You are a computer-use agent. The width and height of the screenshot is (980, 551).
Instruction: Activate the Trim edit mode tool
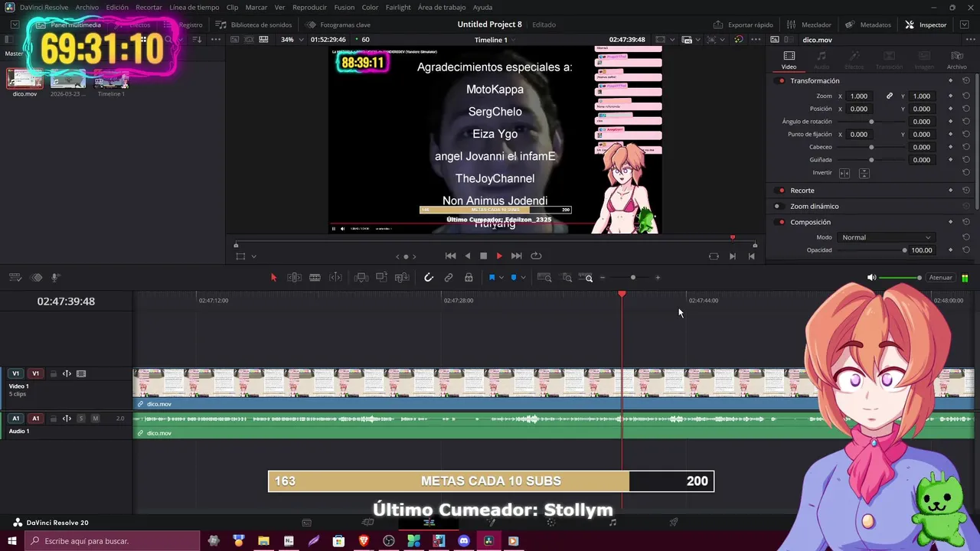pos(294,277)
